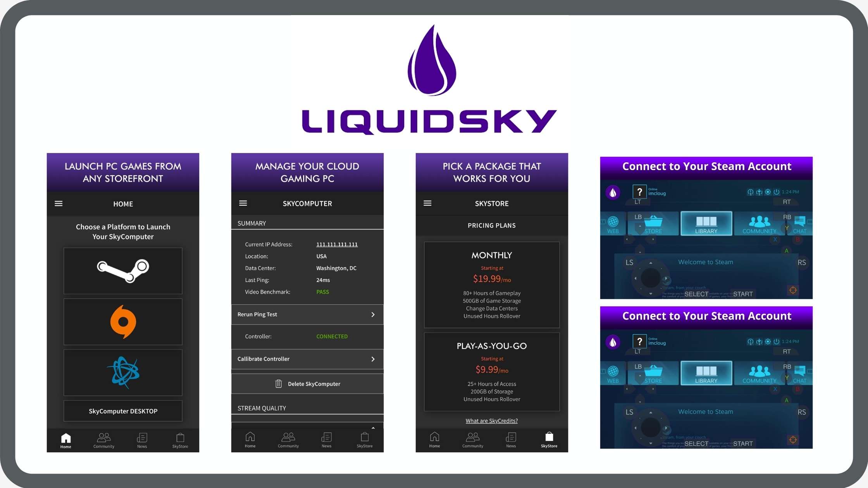Drag the bottom navigation scrollbar on SkyComputer
868x488 pixels.
tap(373, 427)
